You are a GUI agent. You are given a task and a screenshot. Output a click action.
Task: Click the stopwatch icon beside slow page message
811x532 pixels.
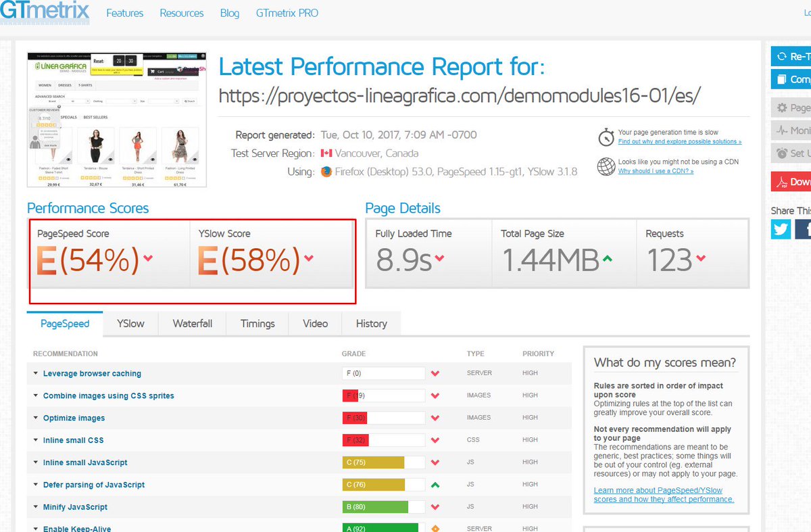tap(606, 137)
